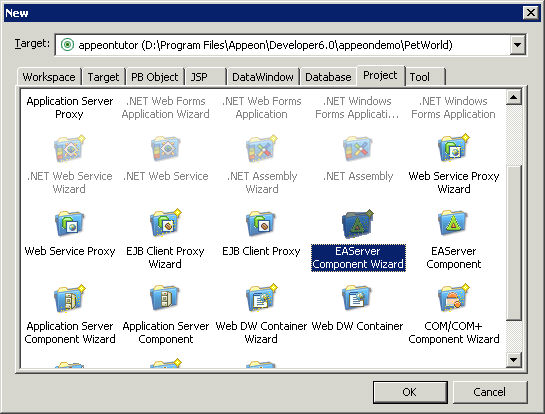Dismiss the dialog with Cancel
The height and width of the screenshot is (414, 545).
489,392
